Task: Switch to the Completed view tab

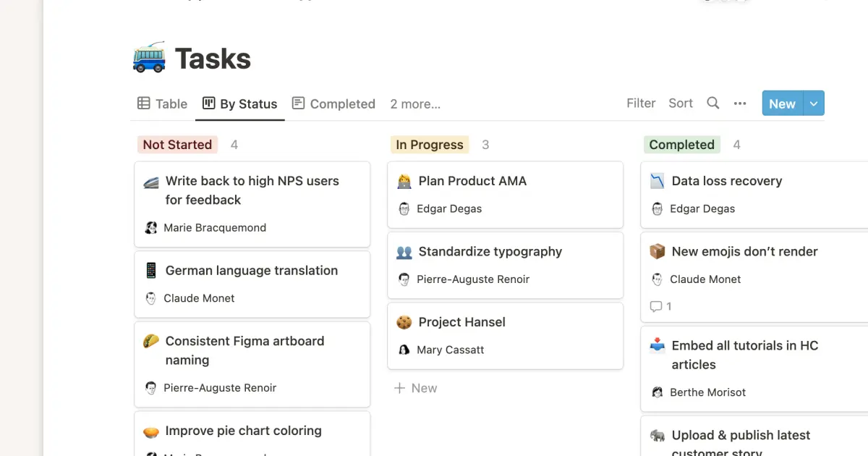Action: [333, 104]
